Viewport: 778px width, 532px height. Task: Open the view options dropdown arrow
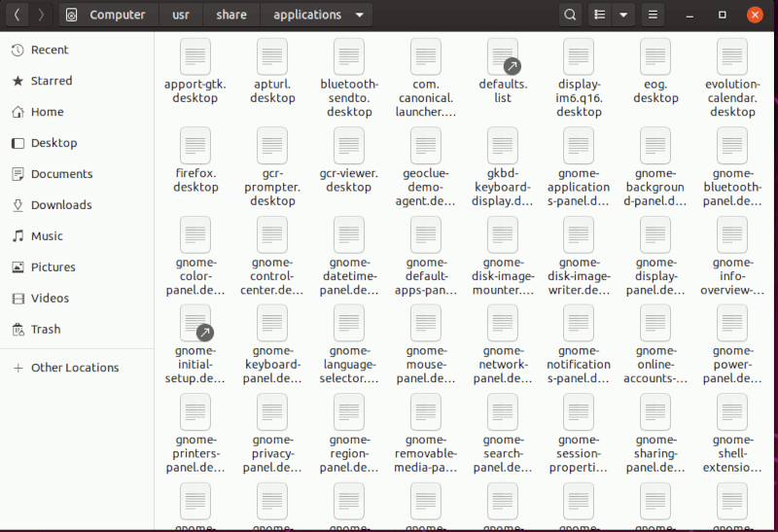[x=623, y=15]
